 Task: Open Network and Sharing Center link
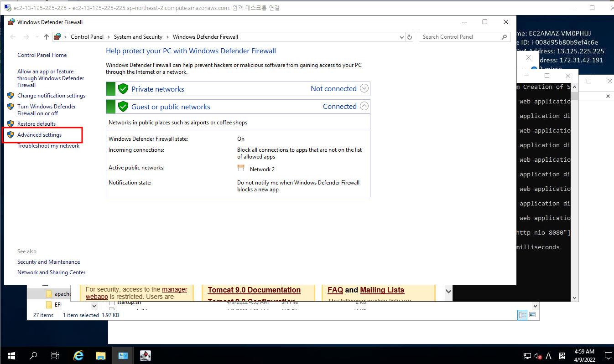point(51,272)
